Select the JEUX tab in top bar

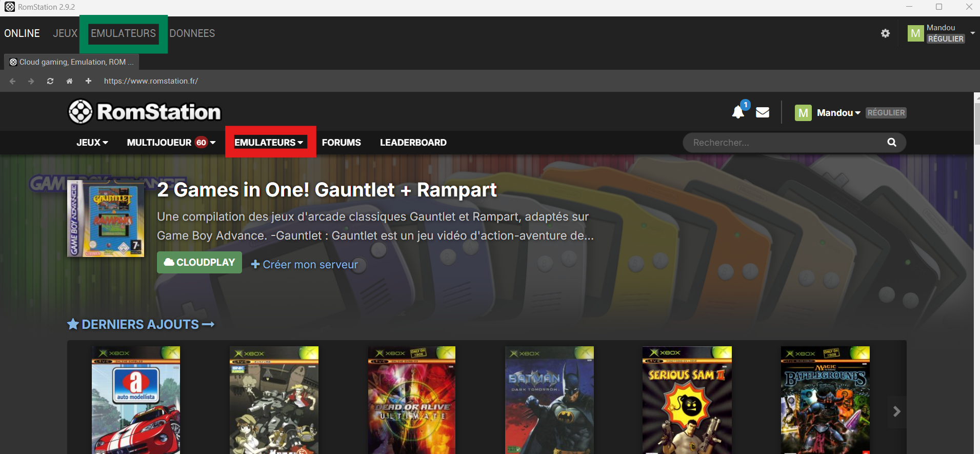tap(65, 33)
